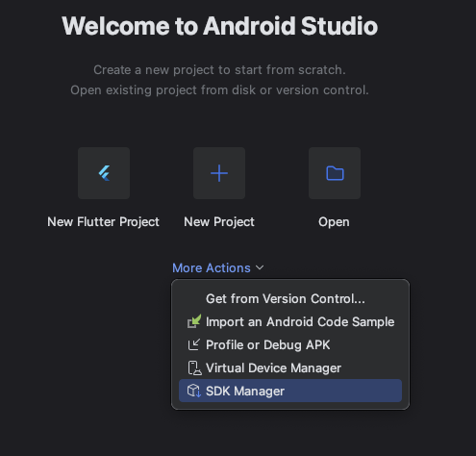Open Virtual Device Manager from menu
Screen dimensions: 476x456
(290, 367)
